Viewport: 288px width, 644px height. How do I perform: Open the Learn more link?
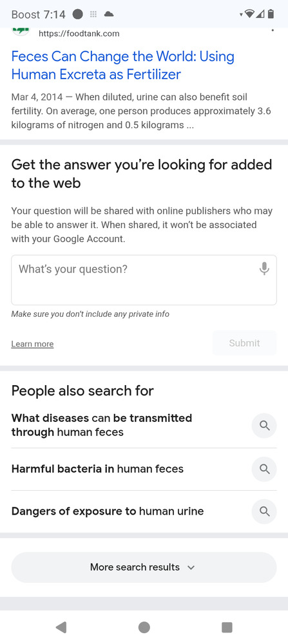32,344
